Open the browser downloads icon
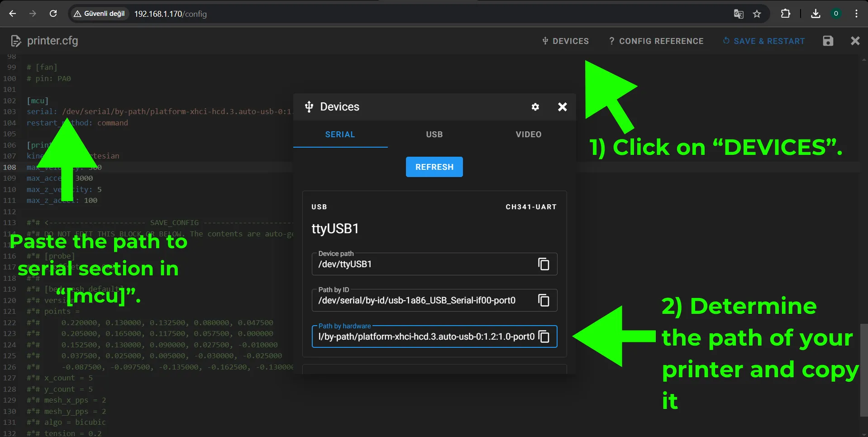 click(816, 14)
